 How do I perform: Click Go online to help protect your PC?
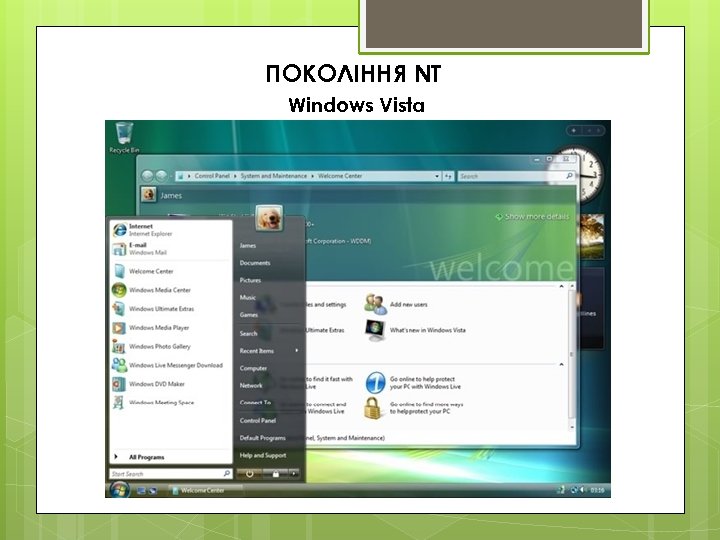click(x=413, y=382)
